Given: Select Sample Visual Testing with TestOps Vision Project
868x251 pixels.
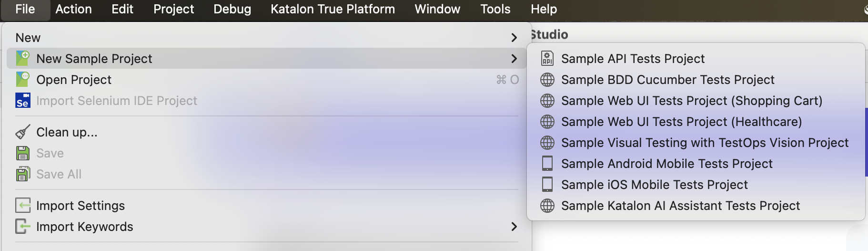Looking at the screenshot, I should (696, 142).
